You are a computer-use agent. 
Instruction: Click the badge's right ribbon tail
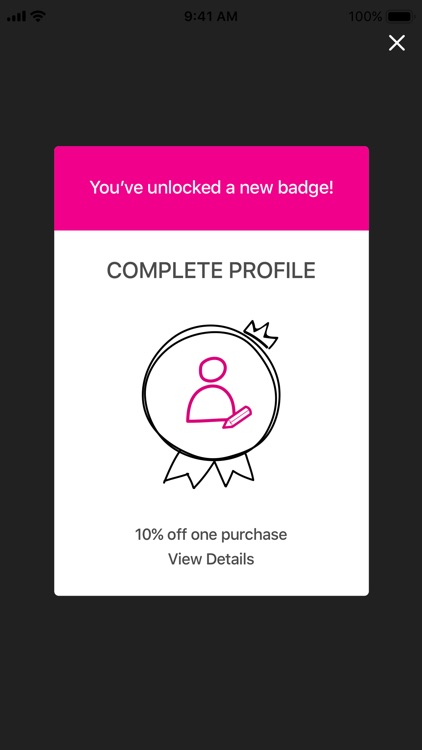(x=234, y=469)
